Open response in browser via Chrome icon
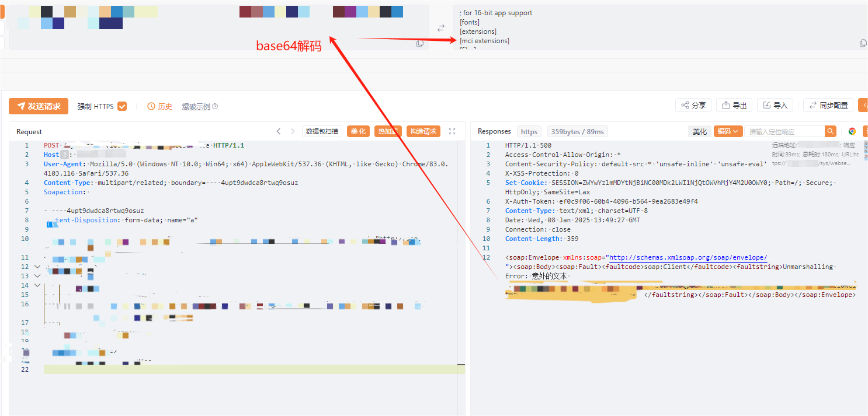The image size is (868, 416). [852, 131]
